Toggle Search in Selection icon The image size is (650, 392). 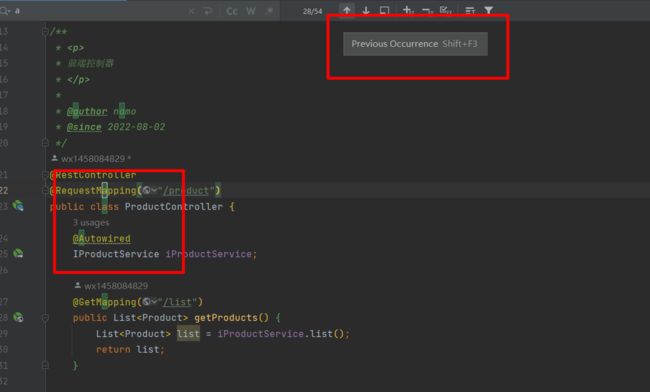tap(384, 11)
